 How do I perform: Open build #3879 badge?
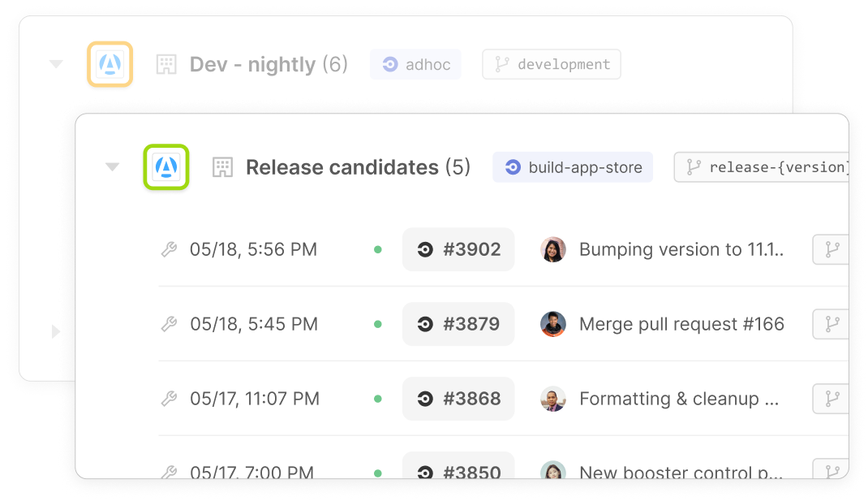(458, 325)
